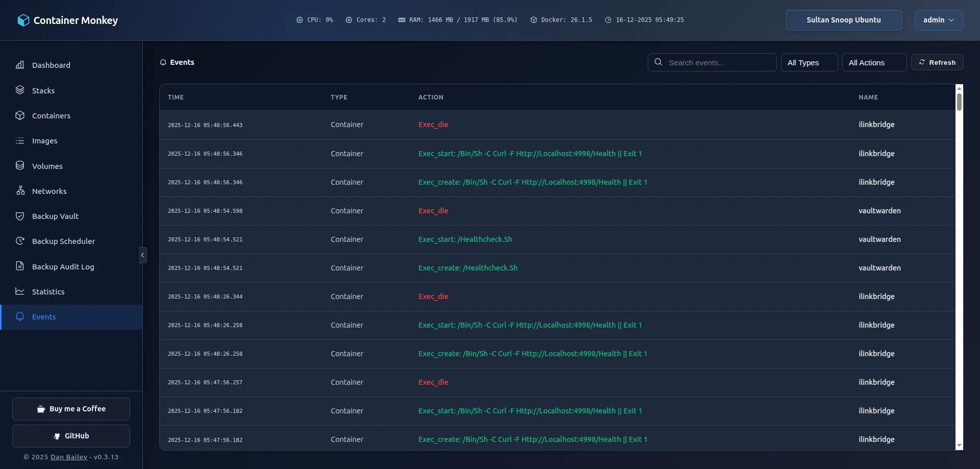Open the Backup Vault
The image size is (980, 469).
point(55,216)
